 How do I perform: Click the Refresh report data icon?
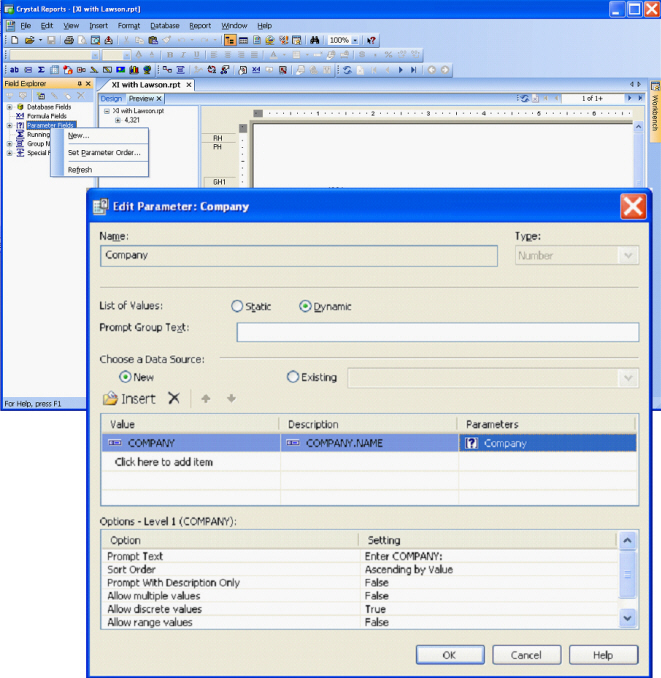(x=347, y=70)
